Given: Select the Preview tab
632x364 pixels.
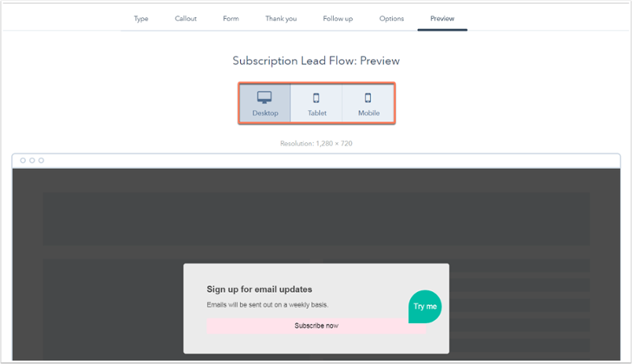Looking at the screenshot, I should (x=442, y=19).
